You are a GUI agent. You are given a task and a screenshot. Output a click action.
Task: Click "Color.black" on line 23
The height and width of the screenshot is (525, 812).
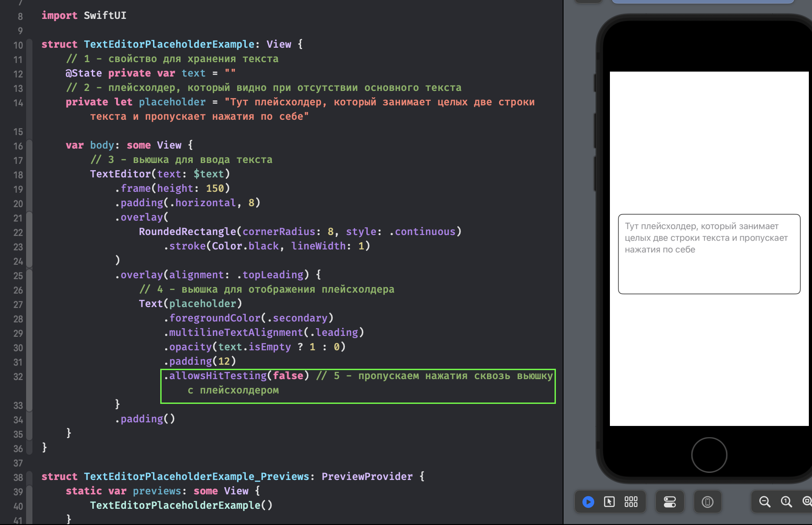coord(246,246)
